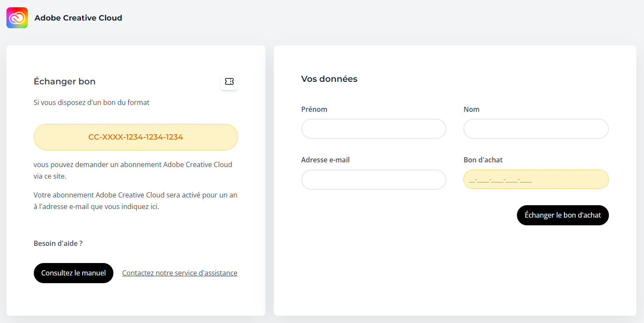Screen dimensions: 644x323
Task: Click the sample code CC-XXXX-1234-1234-1234
Action: 136,137
